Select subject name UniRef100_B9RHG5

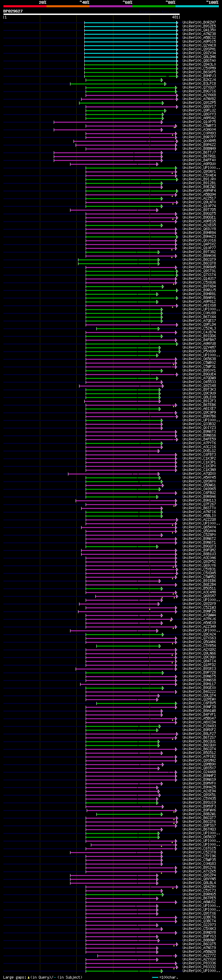coord(199,894)
